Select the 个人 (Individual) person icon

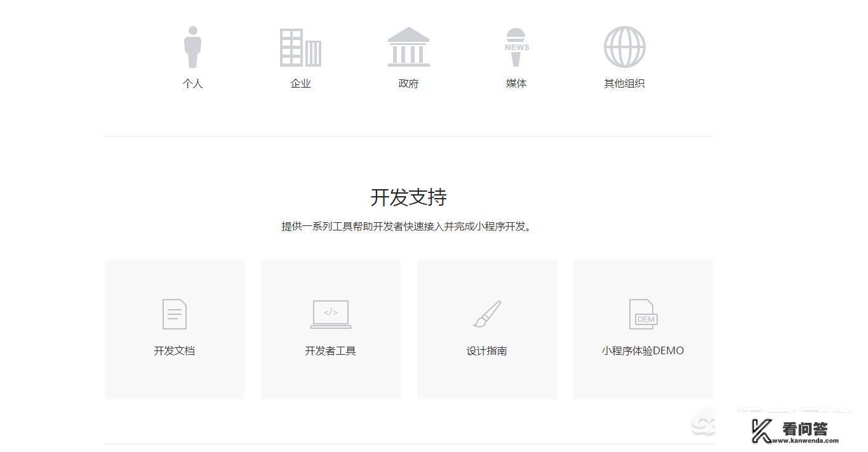pyautogui.click(x=193, y=44)
